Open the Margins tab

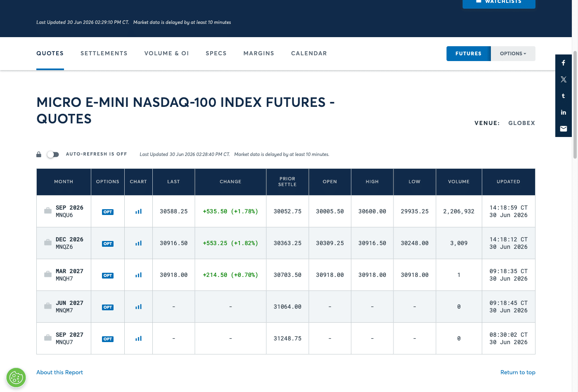[259, 53]
